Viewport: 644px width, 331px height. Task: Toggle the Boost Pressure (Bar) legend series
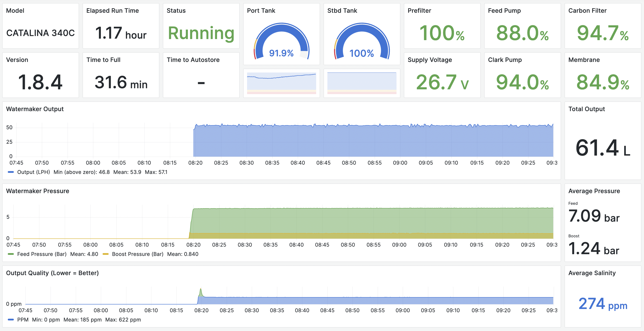tap(137, 254)
